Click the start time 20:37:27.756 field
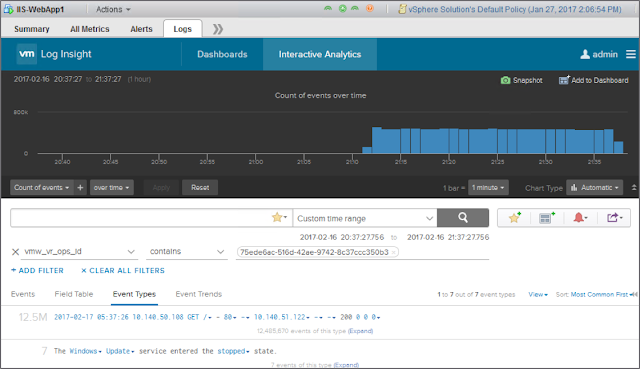The image size is (640, 369). pos(342,237)
